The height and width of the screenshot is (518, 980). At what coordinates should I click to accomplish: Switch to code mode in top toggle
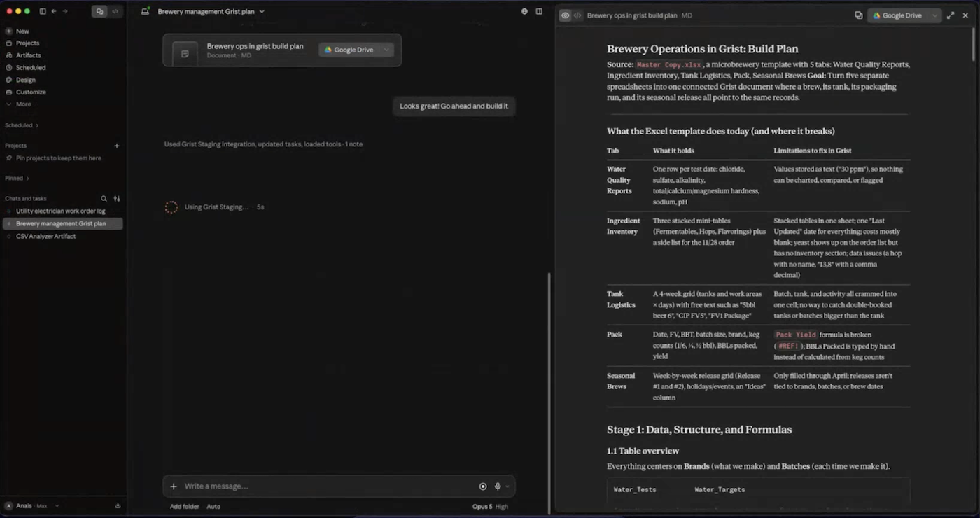click(x=115, y=11)
